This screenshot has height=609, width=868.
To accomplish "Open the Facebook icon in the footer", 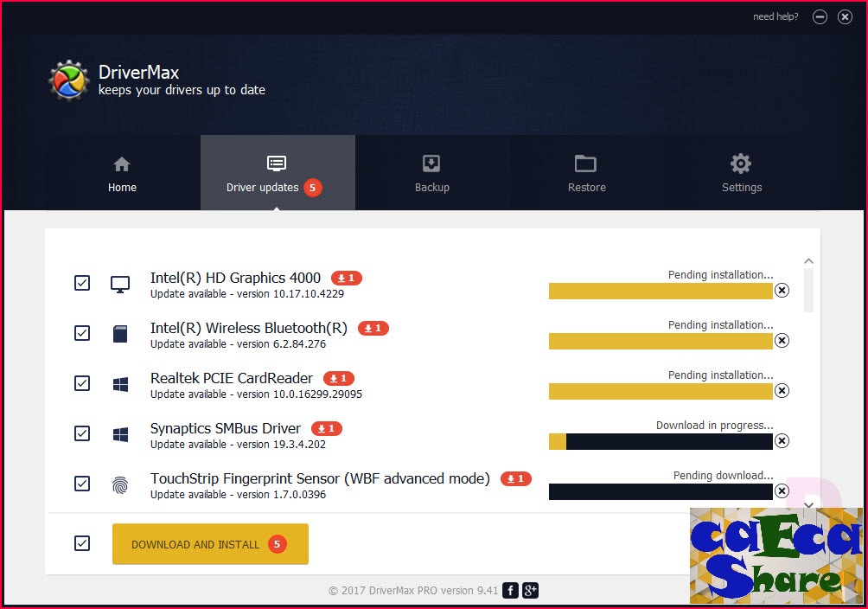I will pos(510,591).
